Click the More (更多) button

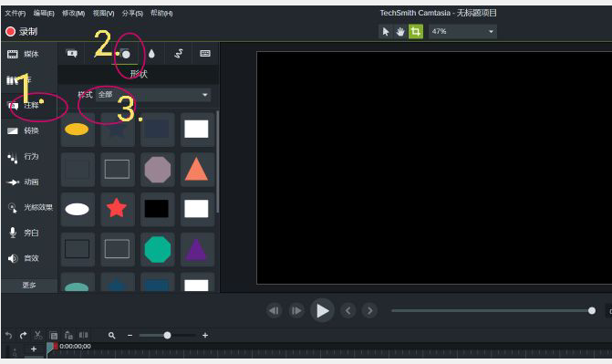[29, 286]
